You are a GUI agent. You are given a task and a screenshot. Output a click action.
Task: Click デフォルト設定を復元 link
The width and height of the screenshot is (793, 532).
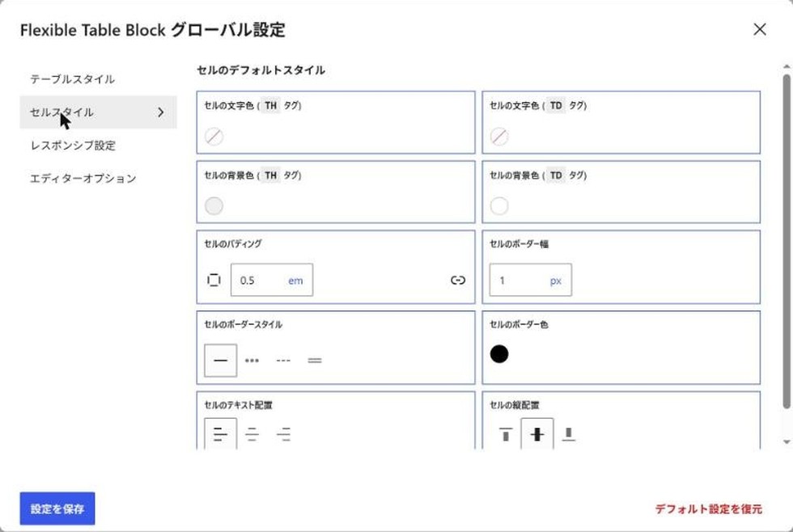[709, 509]
